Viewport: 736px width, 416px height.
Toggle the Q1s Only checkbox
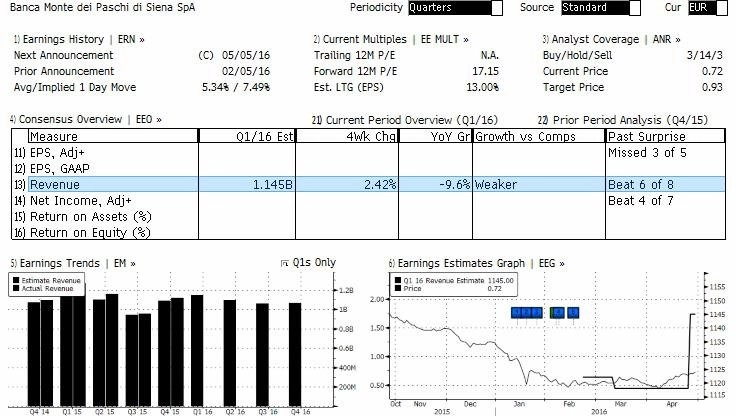point(284,263)
